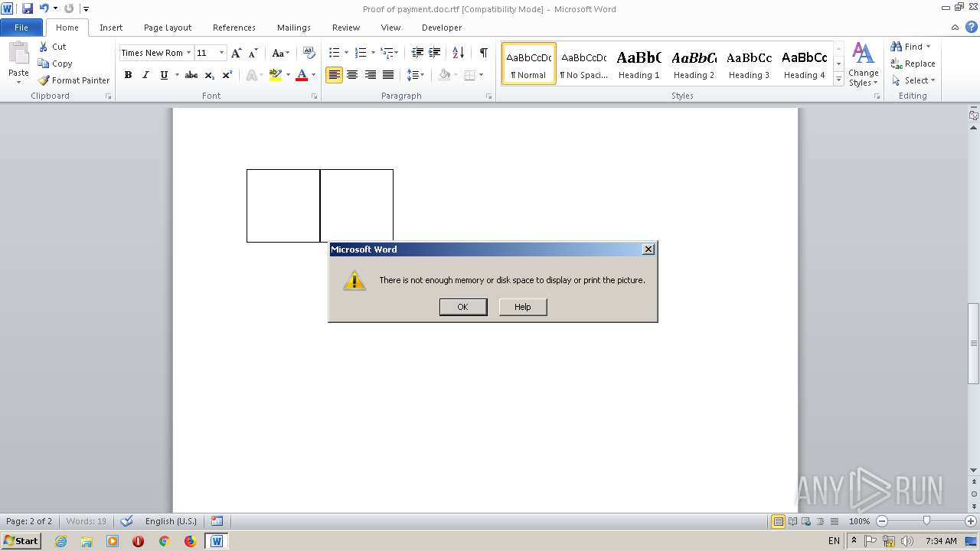Viewport: 980px width, 551px height.
Task: Toggle Italic formatting
Action: pyautogui.click(x=145, y=75)
